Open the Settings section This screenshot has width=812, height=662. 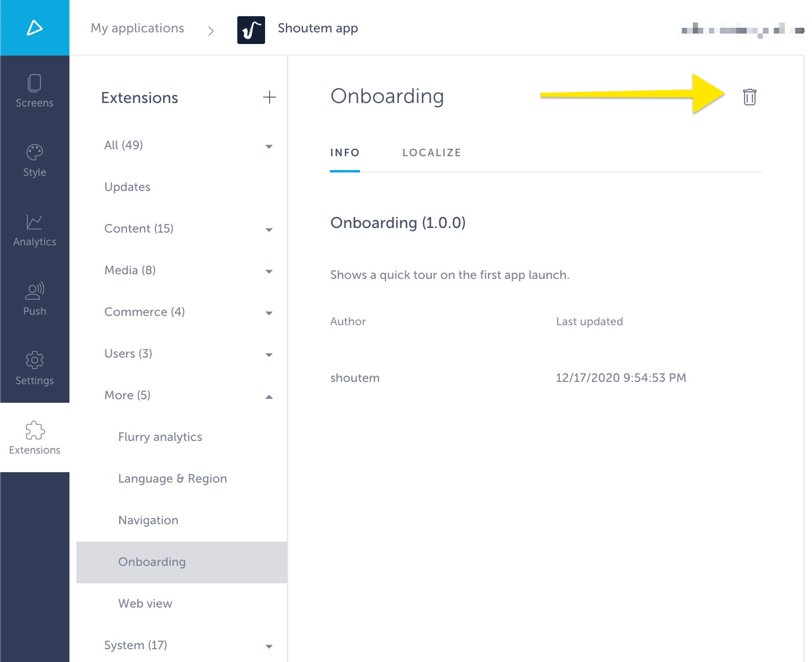tap(35, 369)
